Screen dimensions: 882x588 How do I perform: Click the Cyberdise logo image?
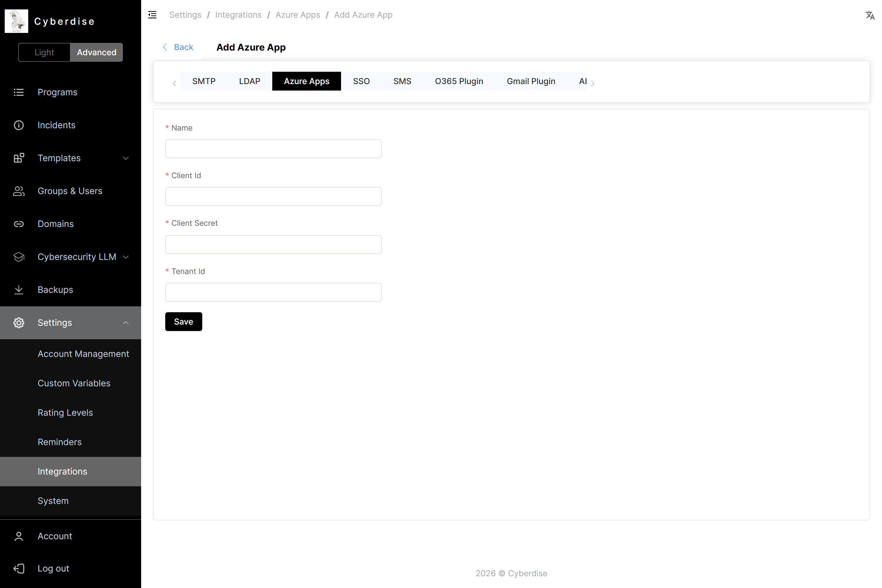[x=16, y=21]
